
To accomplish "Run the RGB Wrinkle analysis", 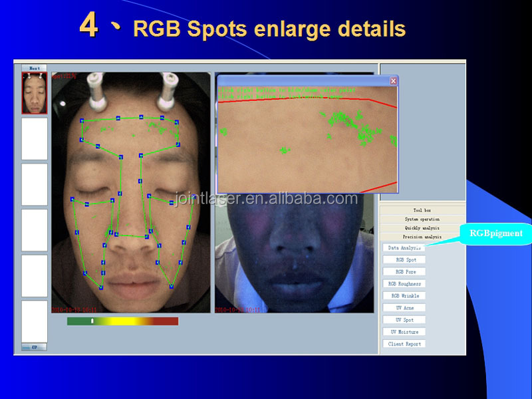I will point(404,296).
